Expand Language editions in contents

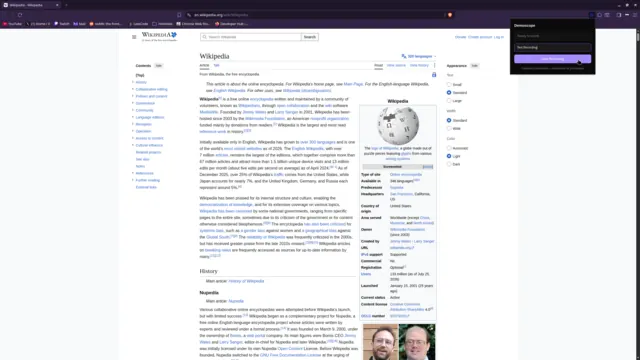pos(133,117)
